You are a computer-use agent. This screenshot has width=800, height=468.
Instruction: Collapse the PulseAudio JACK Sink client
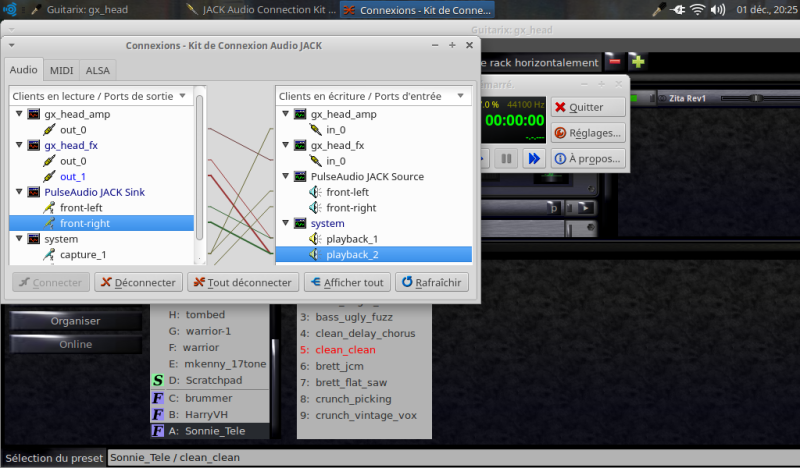[19, 192]
